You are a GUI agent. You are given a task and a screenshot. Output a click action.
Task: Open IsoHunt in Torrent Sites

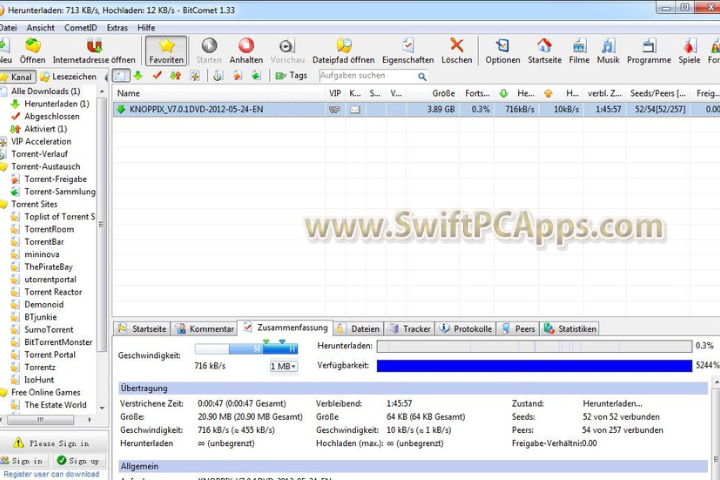click(x=39, y=380)
